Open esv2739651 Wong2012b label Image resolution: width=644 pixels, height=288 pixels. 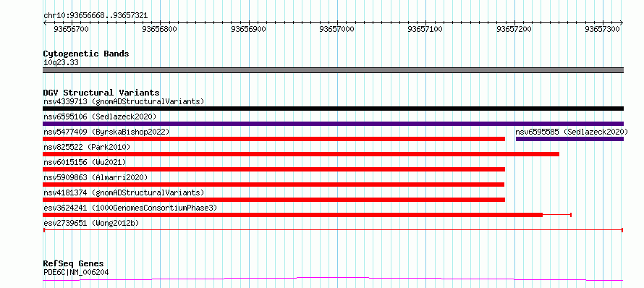click(91, 223)
